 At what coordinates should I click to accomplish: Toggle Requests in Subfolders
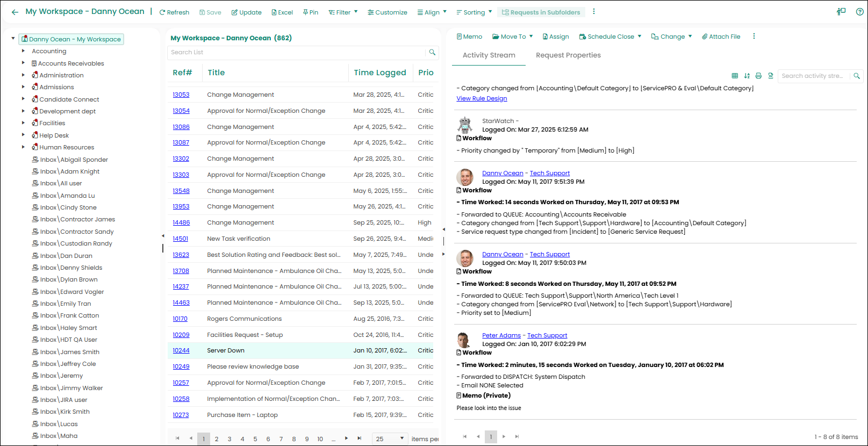[x=541, y=12]
